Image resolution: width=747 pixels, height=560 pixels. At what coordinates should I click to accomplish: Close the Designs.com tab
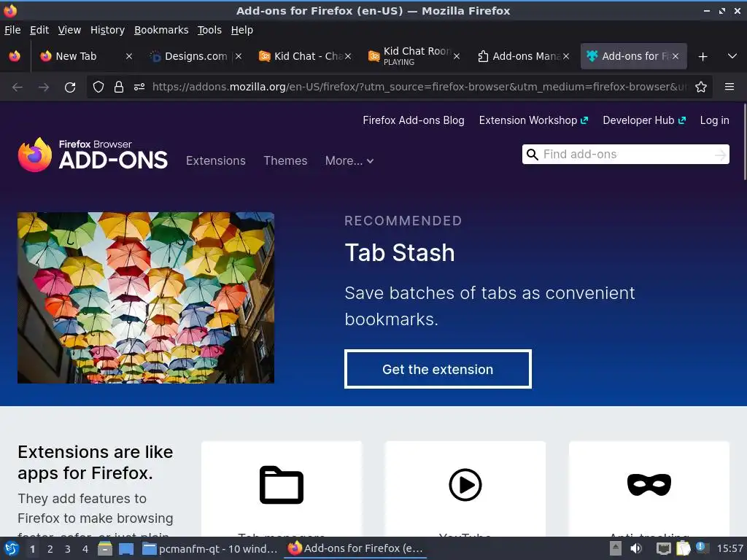point(239,56)
